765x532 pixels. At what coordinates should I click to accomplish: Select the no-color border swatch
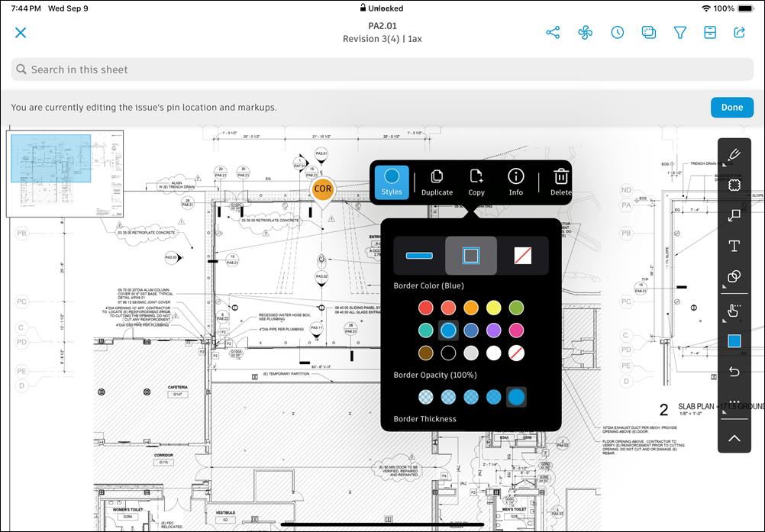tap(516, 353)
